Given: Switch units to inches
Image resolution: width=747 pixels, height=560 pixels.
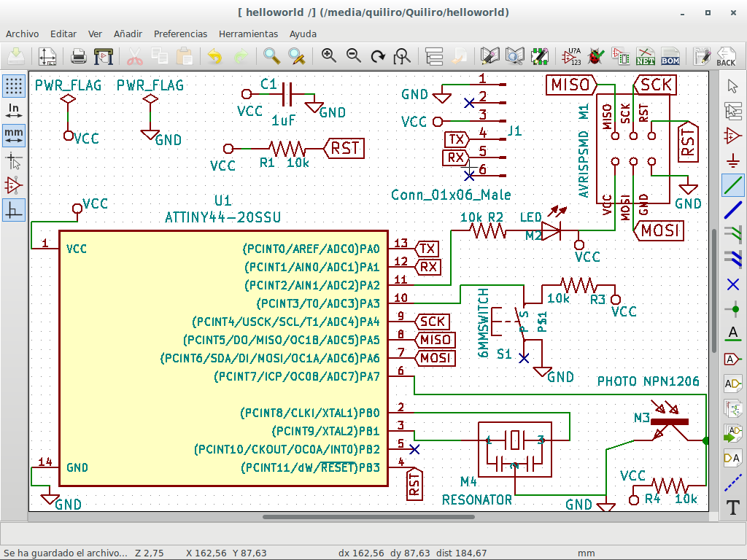Looking at the screenshot, I should [13, 111].
